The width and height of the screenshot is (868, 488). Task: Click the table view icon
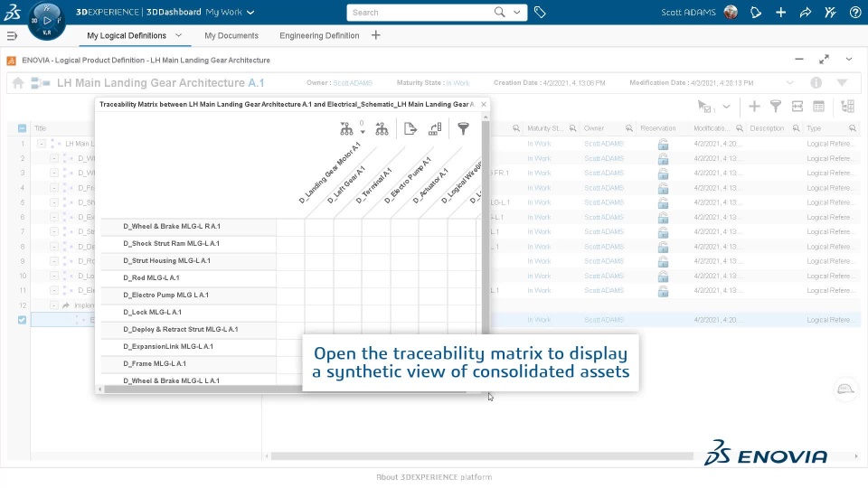pos(819,107)
